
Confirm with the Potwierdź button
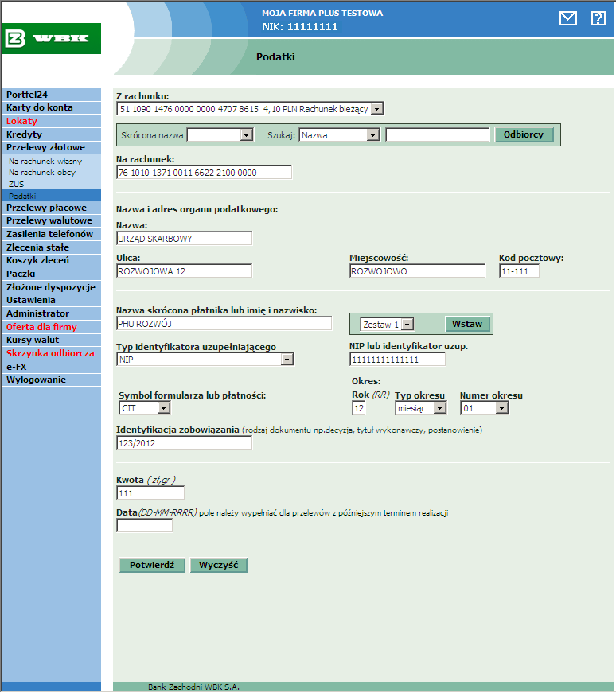coord(152,565)
